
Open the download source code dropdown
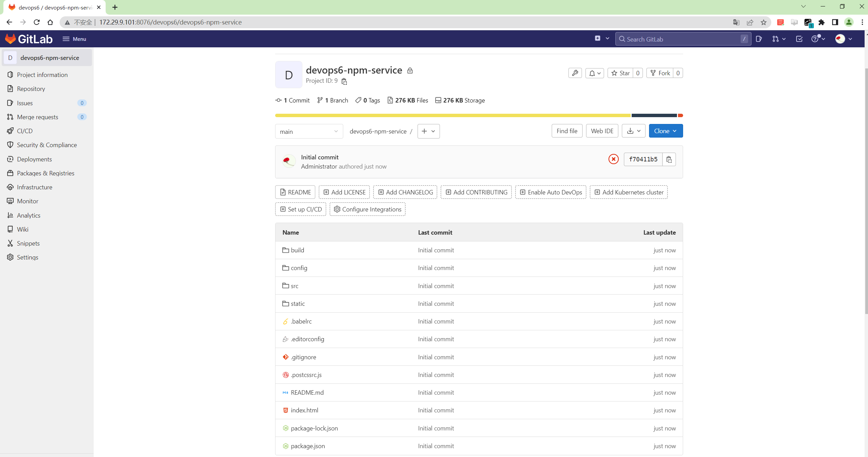(x=633, y=131)
